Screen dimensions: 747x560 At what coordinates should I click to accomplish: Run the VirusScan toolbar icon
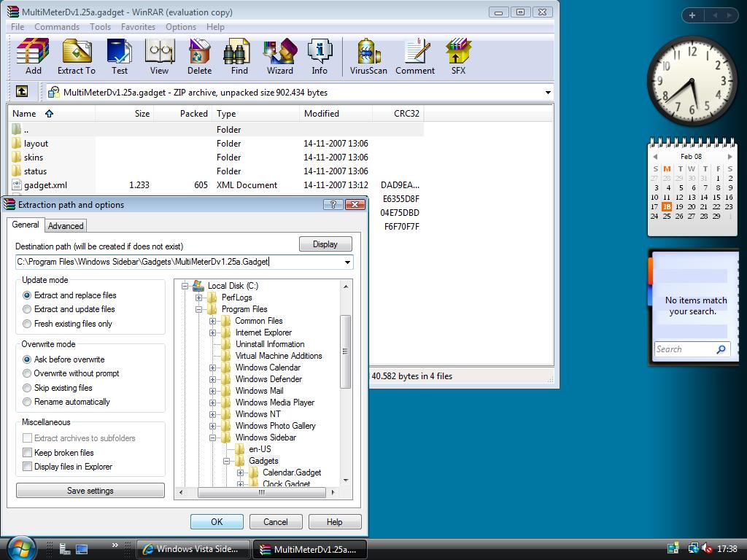click(x=368, y=57)
